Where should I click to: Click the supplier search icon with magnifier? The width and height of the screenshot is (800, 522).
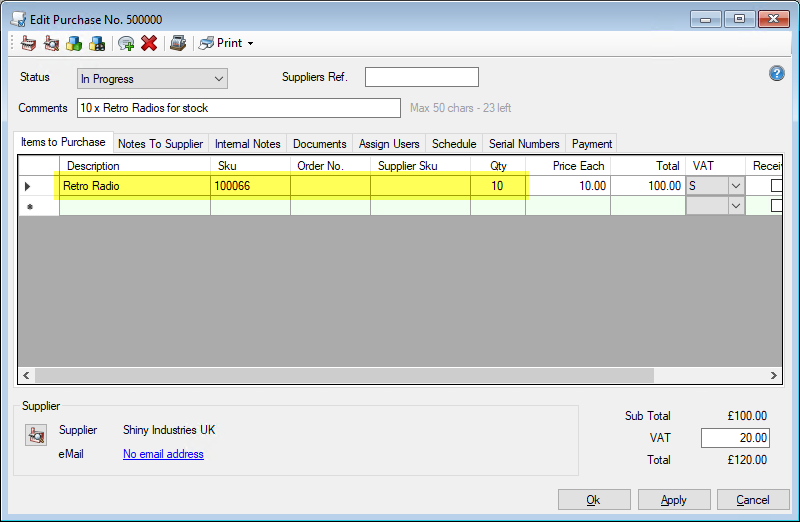50,43
